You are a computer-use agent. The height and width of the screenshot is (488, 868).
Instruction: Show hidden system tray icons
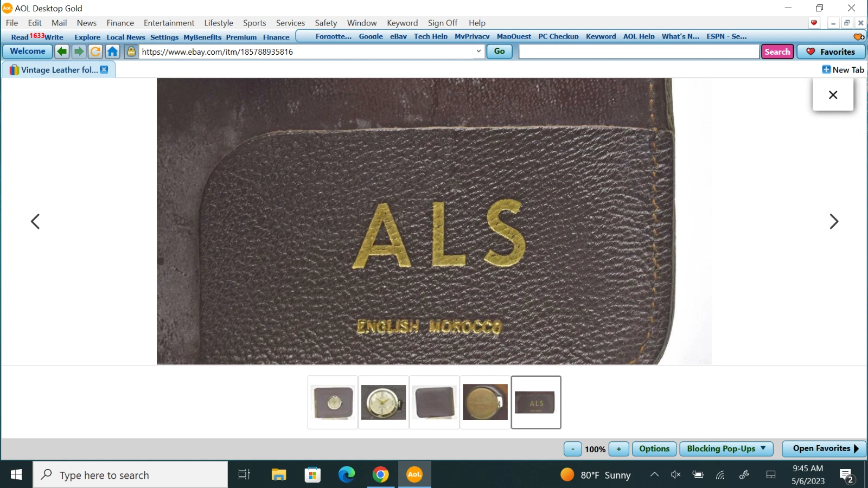click(655, 475)
